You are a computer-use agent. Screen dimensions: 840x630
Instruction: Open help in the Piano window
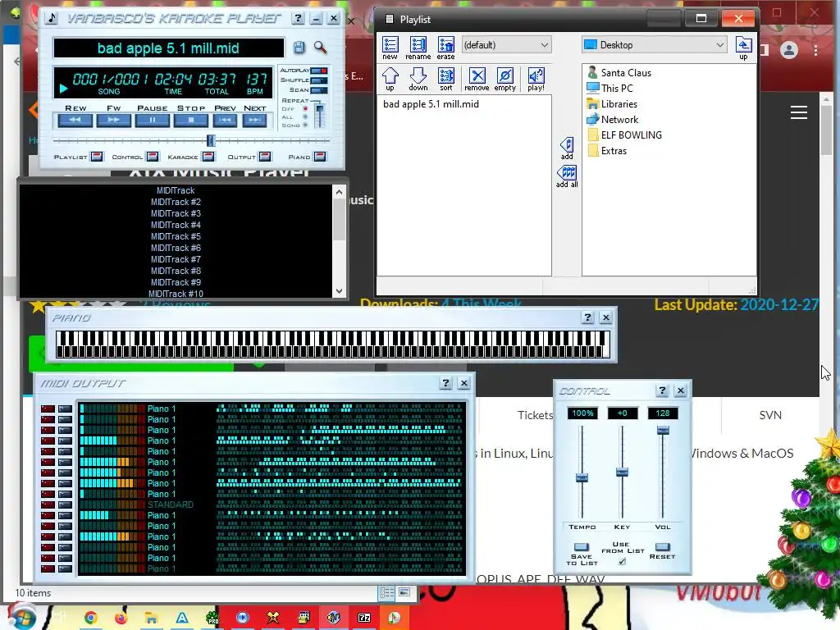coord(587,317)
